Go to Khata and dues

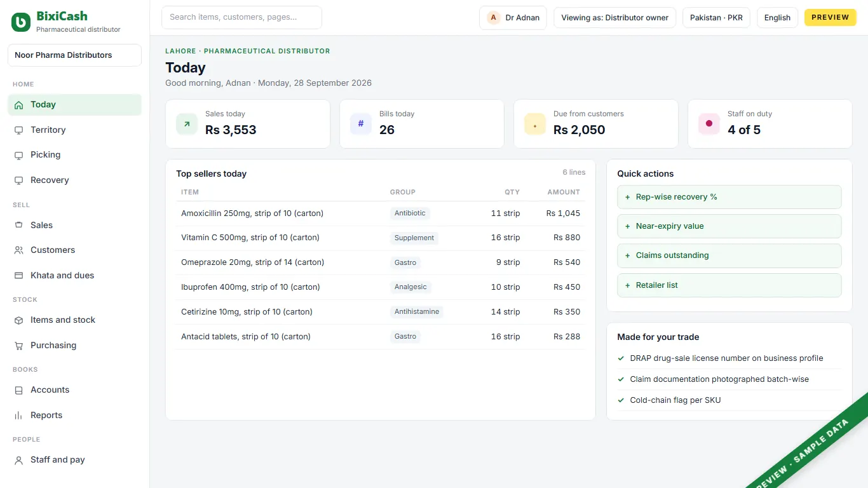(74, 276)
